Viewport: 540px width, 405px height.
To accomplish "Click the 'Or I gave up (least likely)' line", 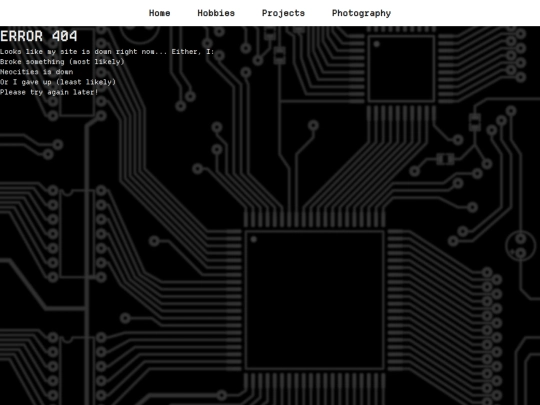I will tap(58, 82).
